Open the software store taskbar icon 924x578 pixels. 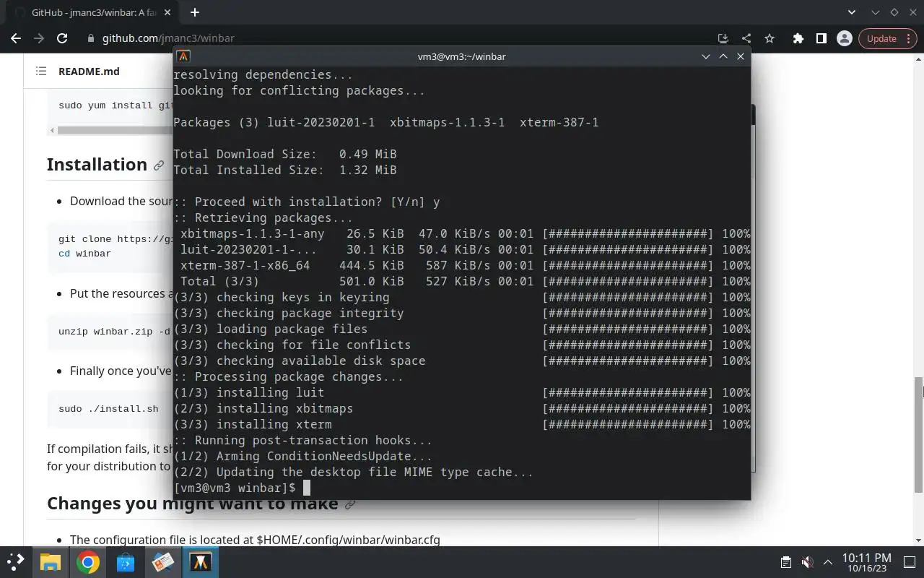coord(126,561)
